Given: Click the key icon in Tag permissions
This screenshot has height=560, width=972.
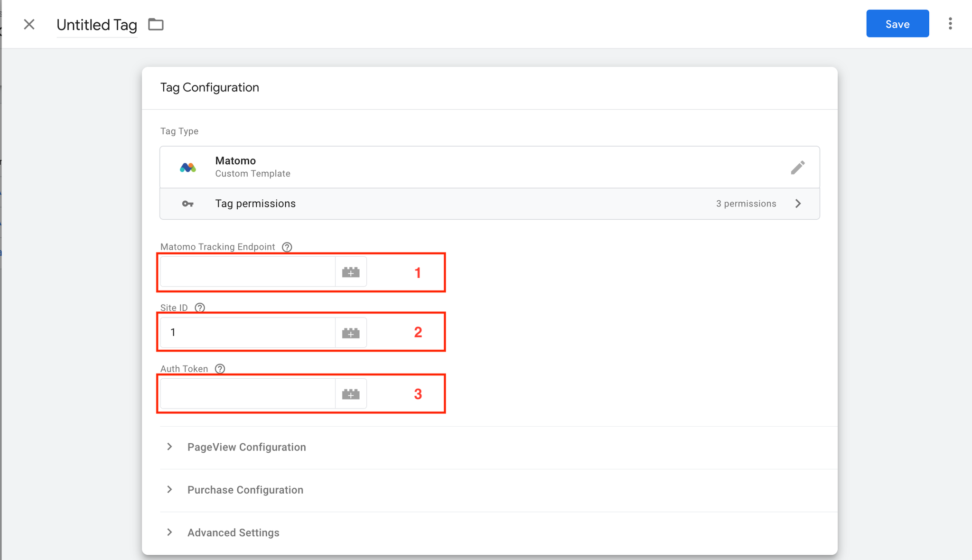Looking at the screenshot, I should (x=187, y=204).
